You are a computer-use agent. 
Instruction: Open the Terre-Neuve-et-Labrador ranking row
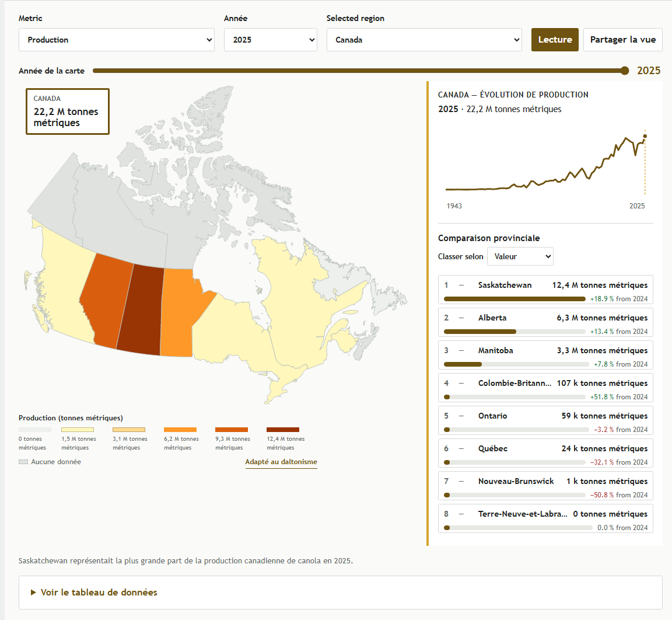545,518
